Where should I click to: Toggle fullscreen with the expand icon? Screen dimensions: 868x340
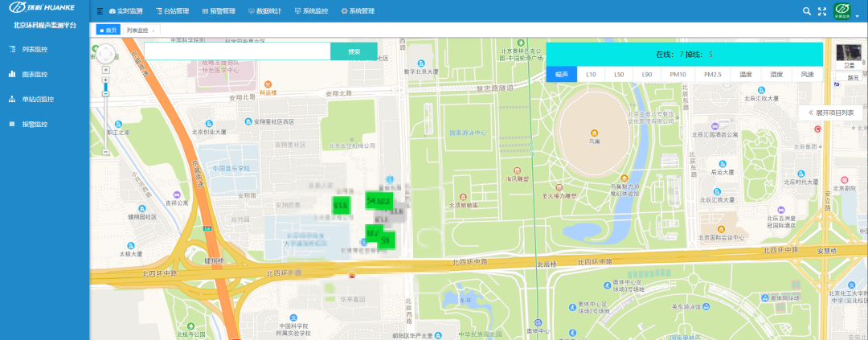point(821,11)
